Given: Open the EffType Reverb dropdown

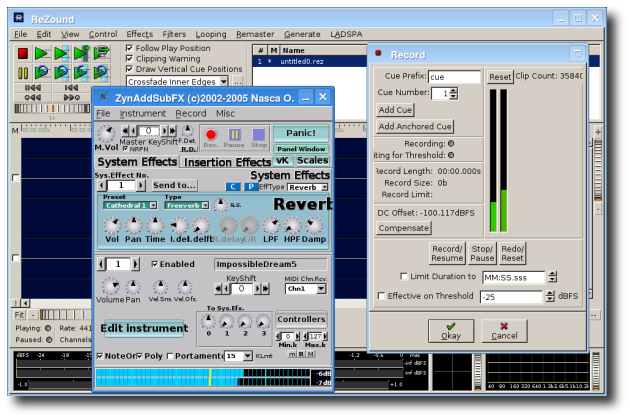Looking at the screenshot, I should pyautogui.click(x=307, y=187).
